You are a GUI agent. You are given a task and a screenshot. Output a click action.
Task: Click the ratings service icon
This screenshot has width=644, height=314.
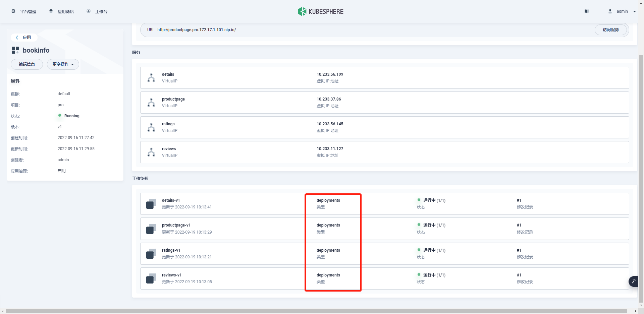tap(151, 127)
